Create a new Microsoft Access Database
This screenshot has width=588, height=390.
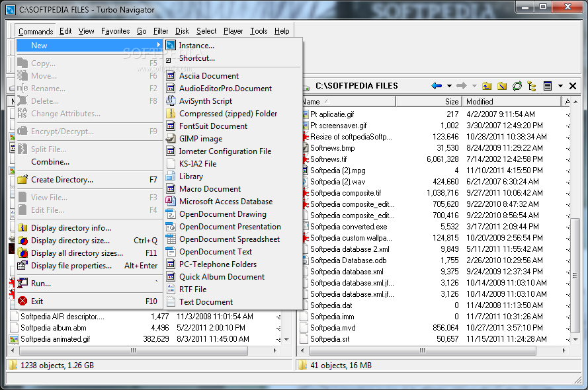233,201
